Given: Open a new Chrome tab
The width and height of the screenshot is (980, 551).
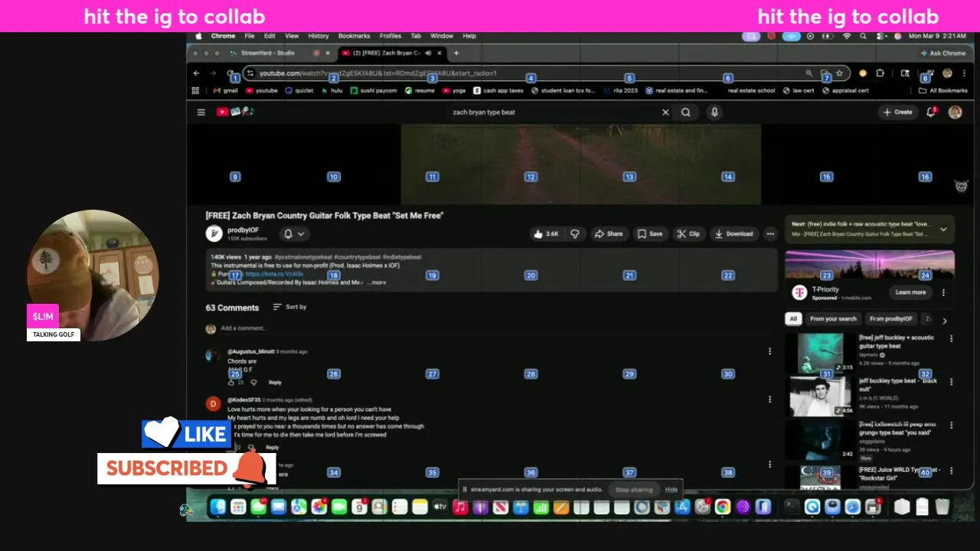Looking at the screenshot, I should pos(456,53).
